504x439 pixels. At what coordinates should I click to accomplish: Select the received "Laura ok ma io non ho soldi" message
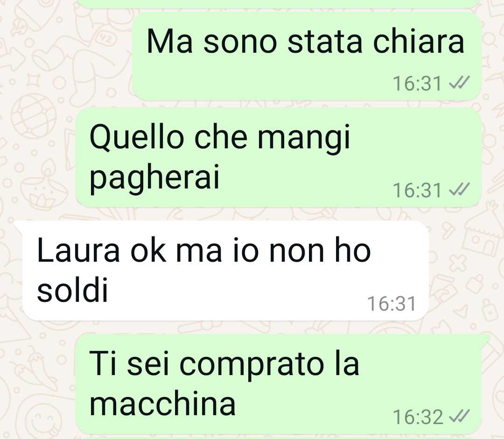click(x=225, y=271)
